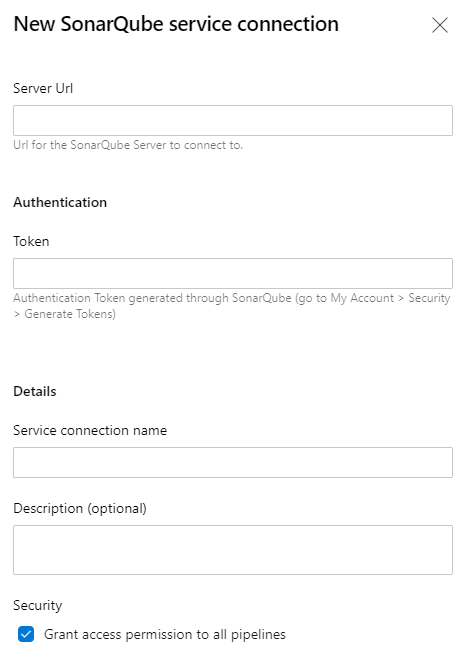This screenshot has width=468, height=650.
Task: Click the 'Url for the SonarQube Server' hint
Action: click(x=128, y=145)
